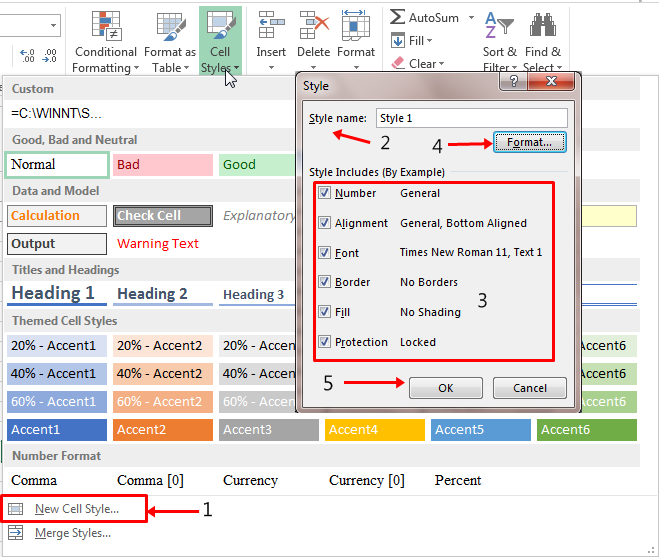Click the Format... button
The width and height of the screenshot is (659, 557).
point(530,142)
